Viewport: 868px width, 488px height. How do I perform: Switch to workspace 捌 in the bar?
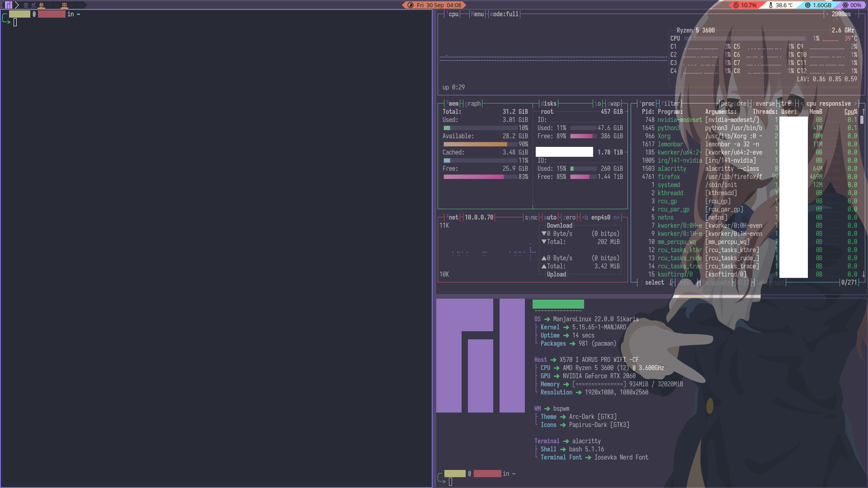[64, 5]
